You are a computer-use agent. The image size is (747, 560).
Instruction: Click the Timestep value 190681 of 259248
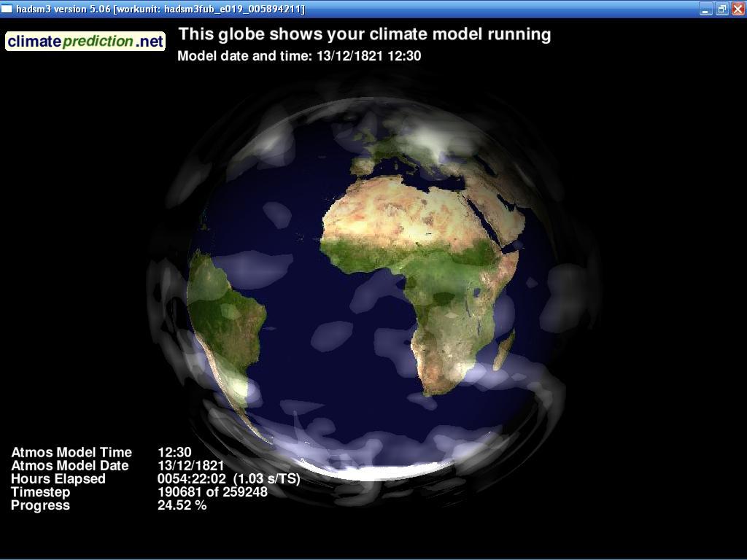(212, 492)
